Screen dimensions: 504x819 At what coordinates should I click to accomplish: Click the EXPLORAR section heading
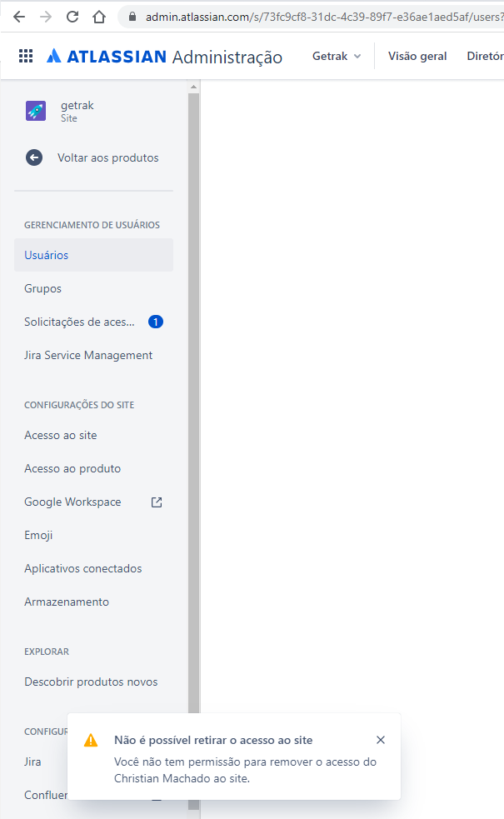(x=47, y=652)
